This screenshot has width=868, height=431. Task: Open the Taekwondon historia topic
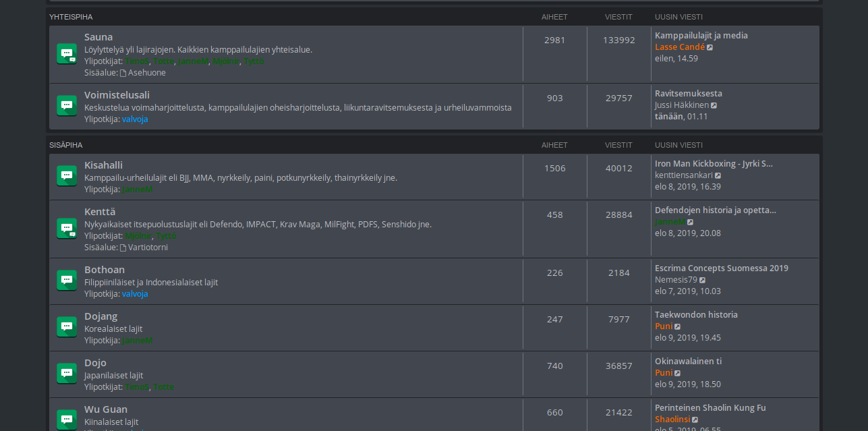point(696,315)
